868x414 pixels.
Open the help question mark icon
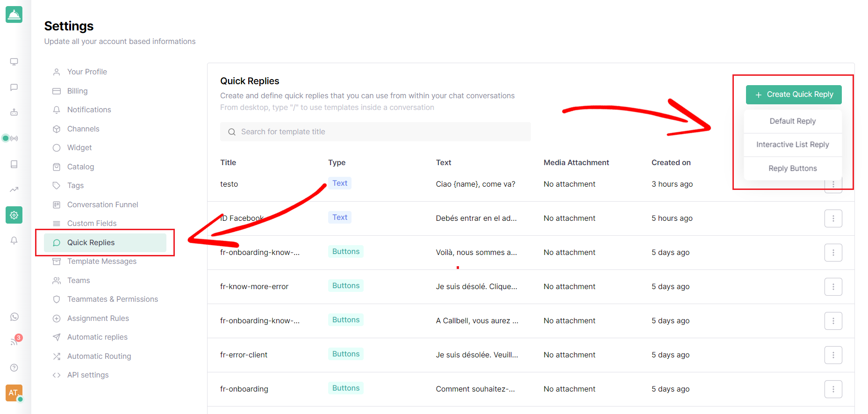tap(14, 368)
